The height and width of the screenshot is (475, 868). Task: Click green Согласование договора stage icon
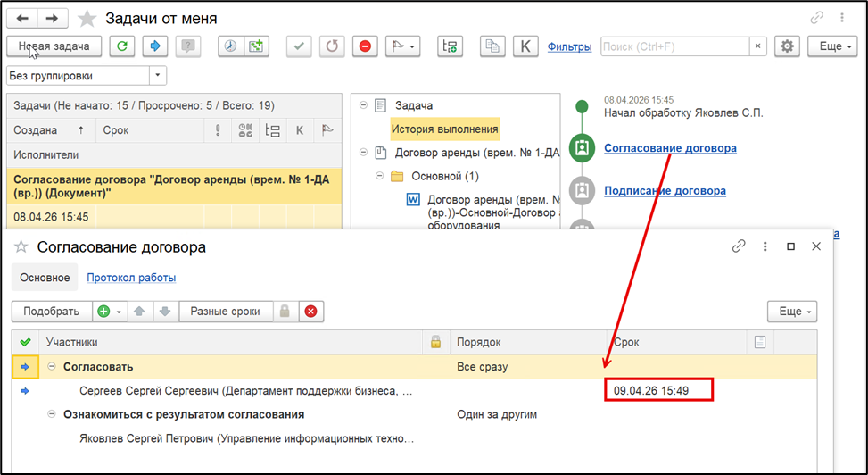click(x=582, y=148)
